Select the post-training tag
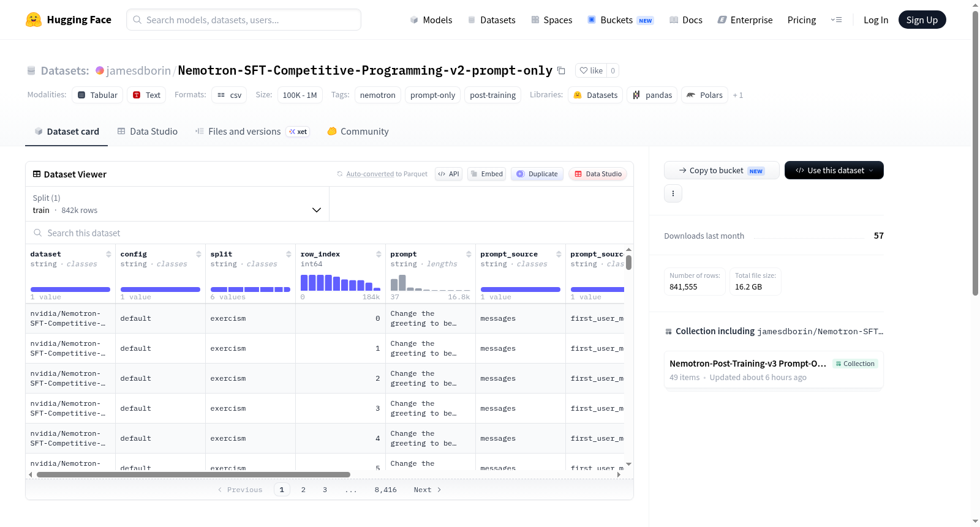The height and width of the screenshot is (527, 980). tap(493, 95)
